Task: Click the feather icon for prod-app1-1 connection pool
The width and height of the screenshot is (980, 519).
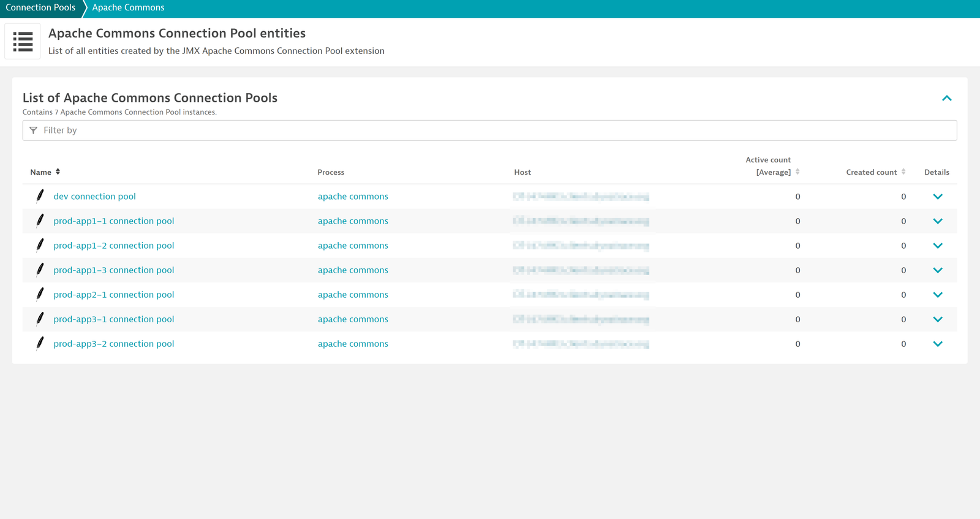Action: [x=40, y=221]
